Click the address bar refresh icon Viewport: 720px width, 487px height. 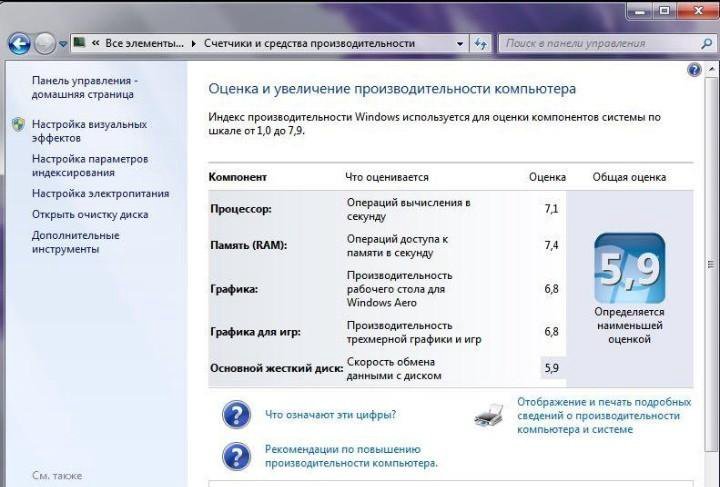pos(481,44)
